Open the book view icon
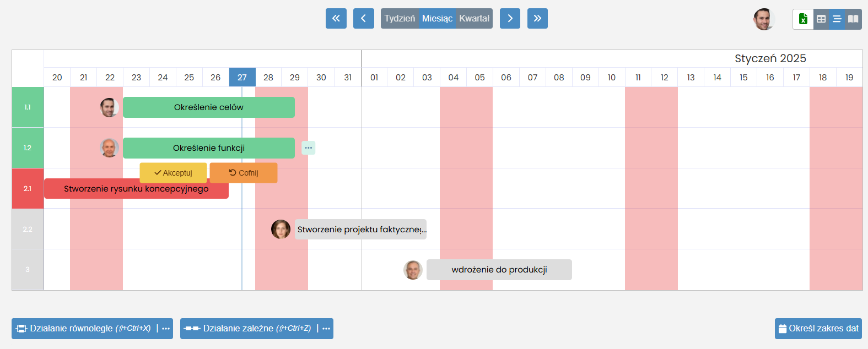This screenshot has width=868, height=349. (x=853, y=19)
